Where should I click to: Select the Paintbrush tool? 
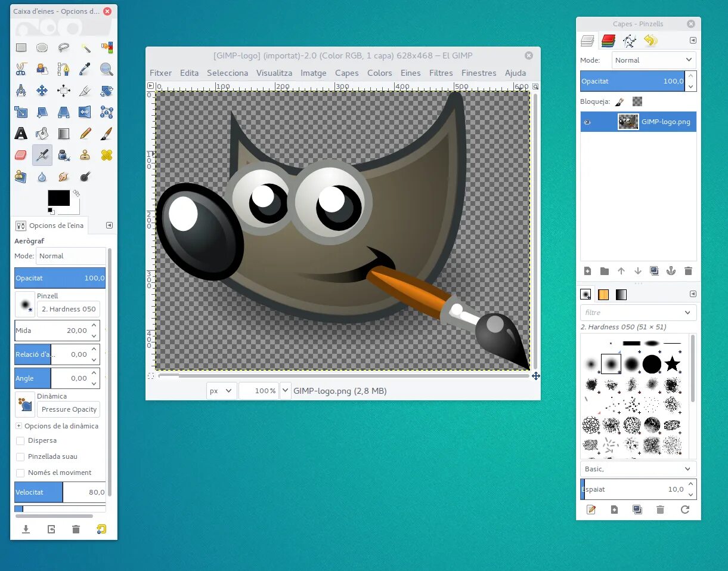click(107, 134)
